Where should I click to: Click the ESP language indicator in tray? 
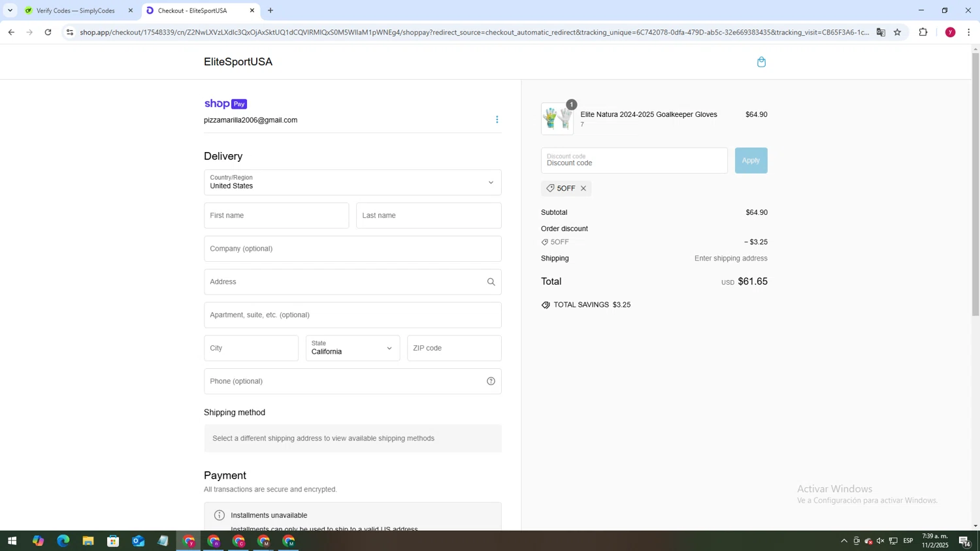coord(908,541)
